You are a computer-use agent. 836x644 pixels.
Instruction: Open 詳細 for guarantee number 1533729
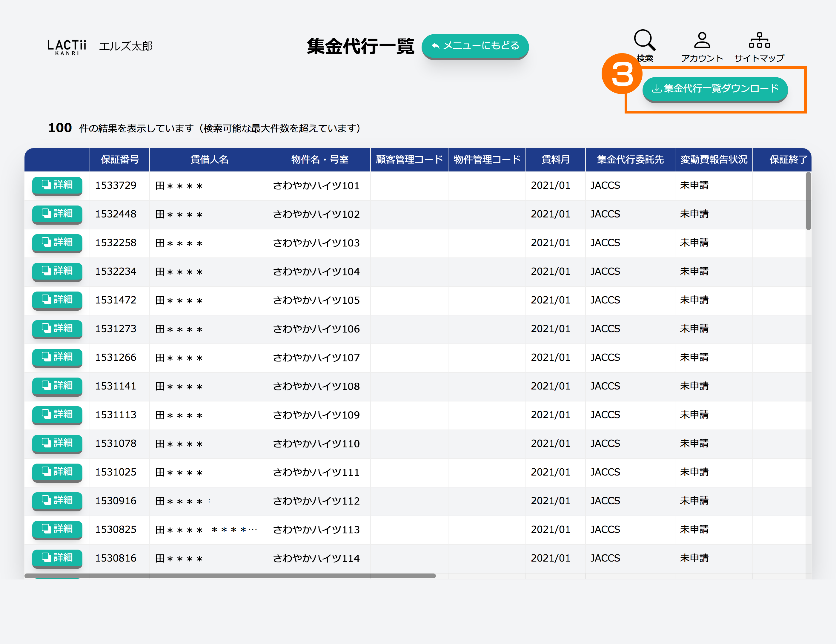pos(57,185)
